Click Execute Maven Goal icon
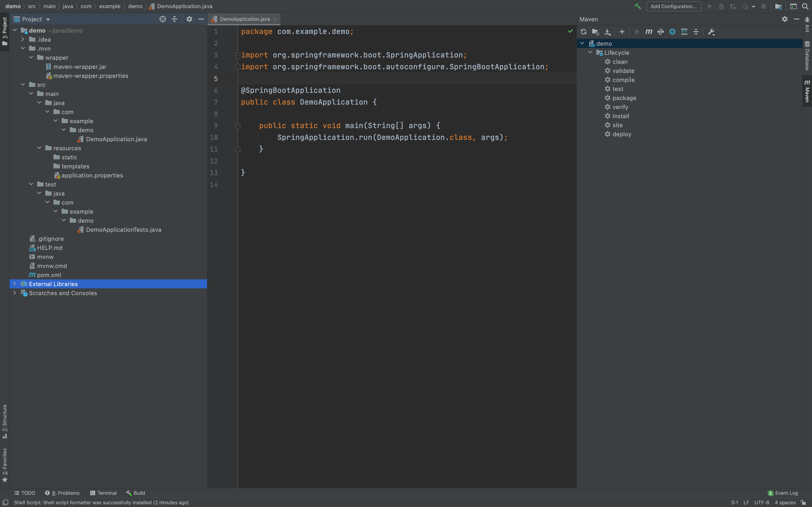 pyautogui.click(x=649, y=32)
